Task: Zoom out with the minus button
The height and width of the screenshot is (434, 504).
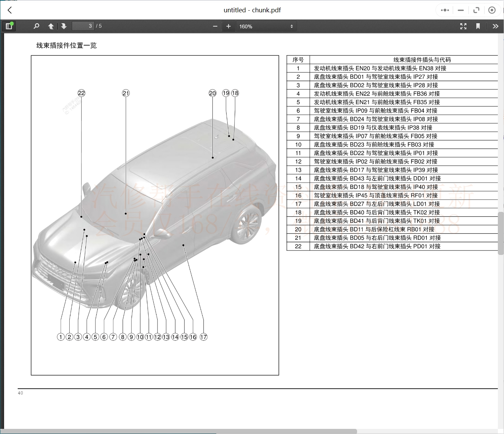Action: pos(215,26)
